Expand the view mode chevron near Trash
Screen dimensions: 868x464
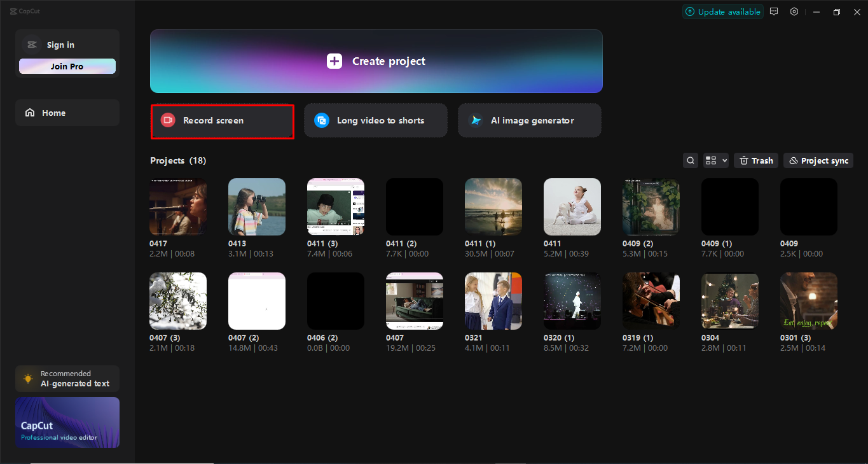pyautogui.click(x=722, y=160)
